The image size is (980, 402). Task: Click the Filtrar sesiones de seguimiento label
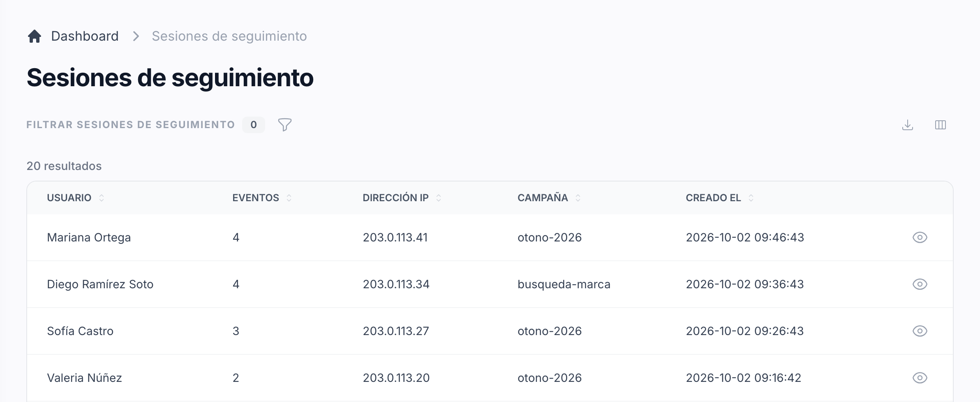click(131, 124)
